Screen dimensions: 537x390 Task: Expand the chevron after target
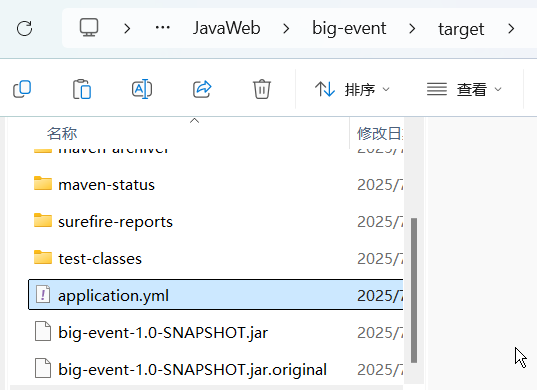tap(511, 28)
